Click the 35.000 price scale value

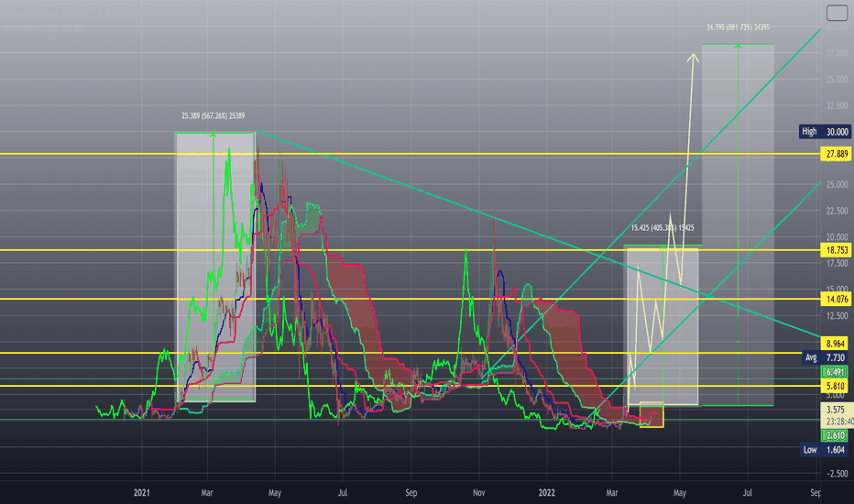pyautogui.click(x=838, y=79)
